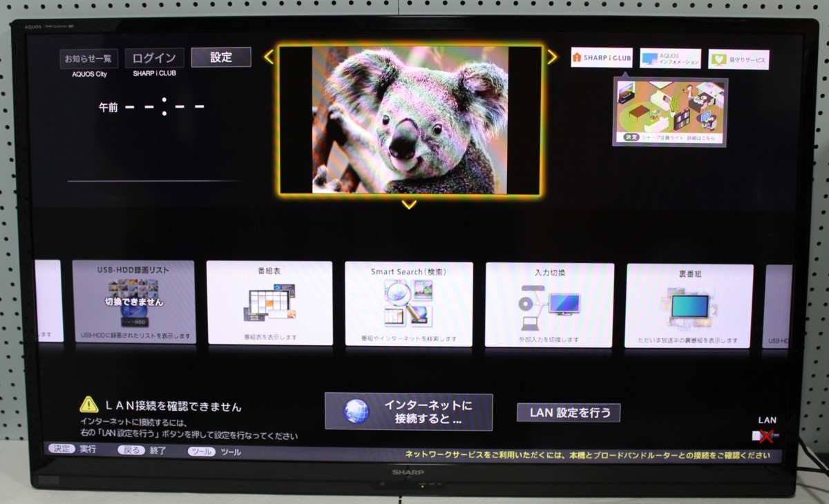Click the yellow LAN warning triangle icon

[x=89, y=404]
